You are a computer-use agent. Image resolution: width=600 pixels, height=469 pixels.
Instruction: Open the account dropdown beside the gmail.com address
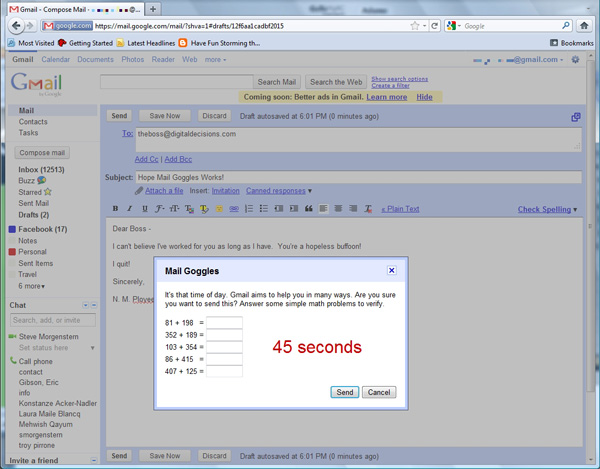(x=561, y=60)
